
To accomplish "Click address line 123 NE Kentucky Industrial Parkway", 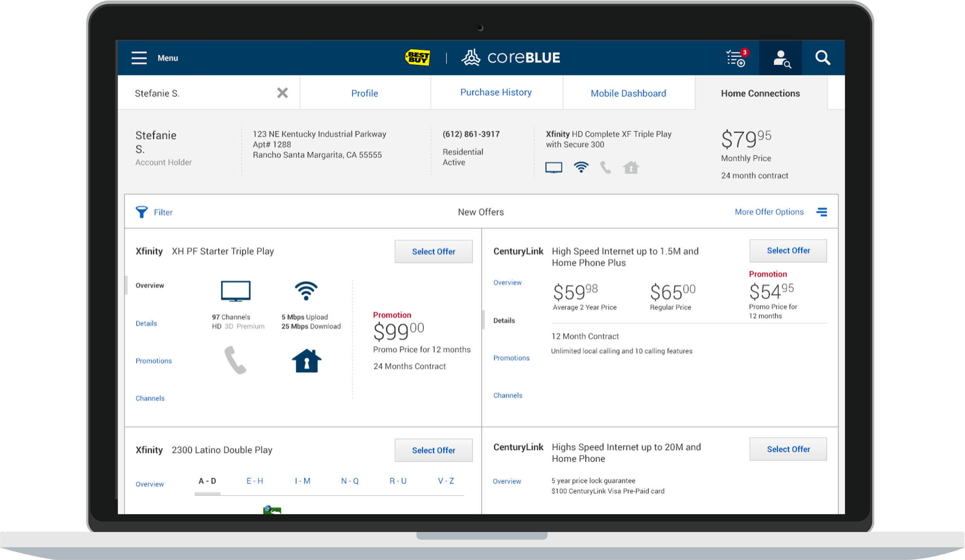I will tap(319, 134).
